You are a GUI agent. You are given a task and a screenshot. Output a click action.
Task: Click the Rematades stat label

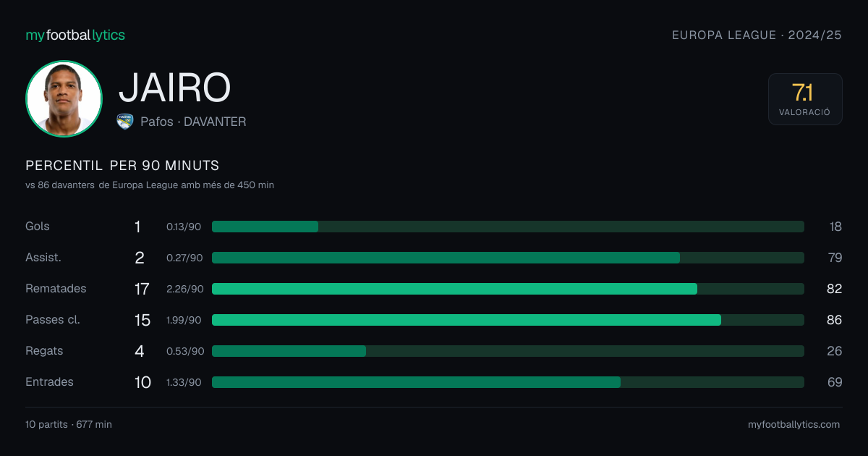point(56,289)
